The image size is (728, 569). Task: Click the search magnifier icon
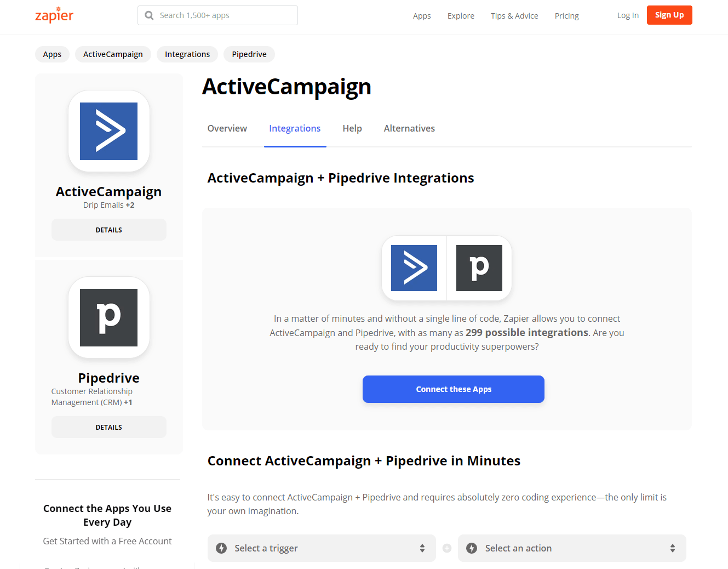click(x=149, y=15)
